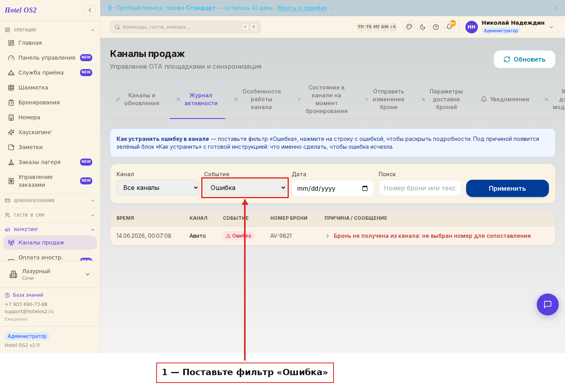Open the Канал dropdown "Все каналы"

click(x=158, y=188)
